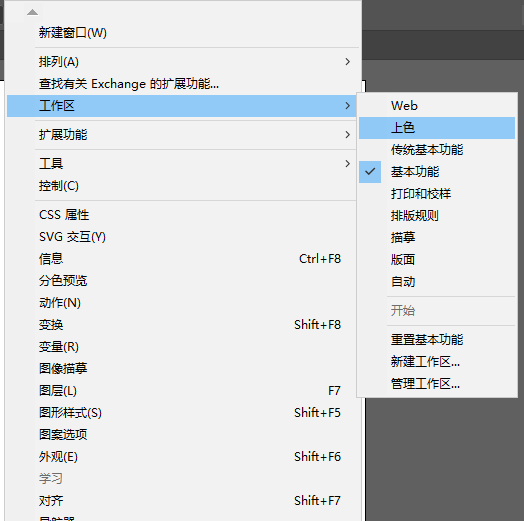Image resolution: width=524 pixels, height=521 pixels.
Task: Open the 分色预览 panel
Action: tap(182, 281)
